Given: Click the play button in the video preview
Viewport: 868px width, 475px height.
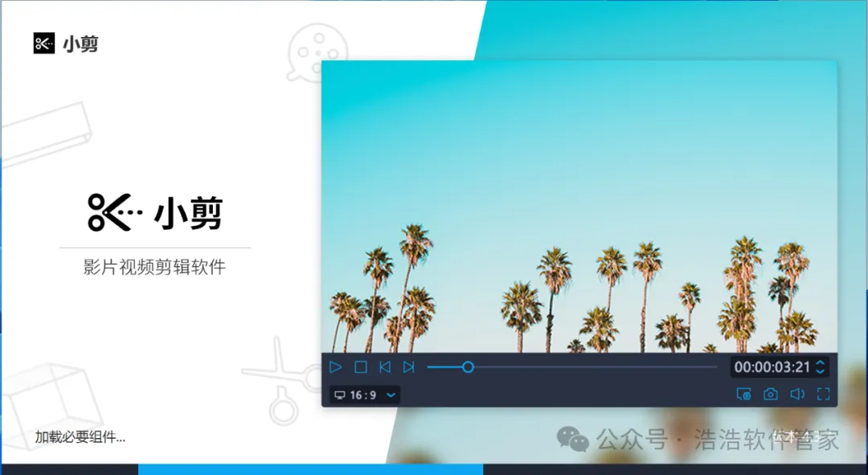Looking at the screenshot, I should click(335, 367).
